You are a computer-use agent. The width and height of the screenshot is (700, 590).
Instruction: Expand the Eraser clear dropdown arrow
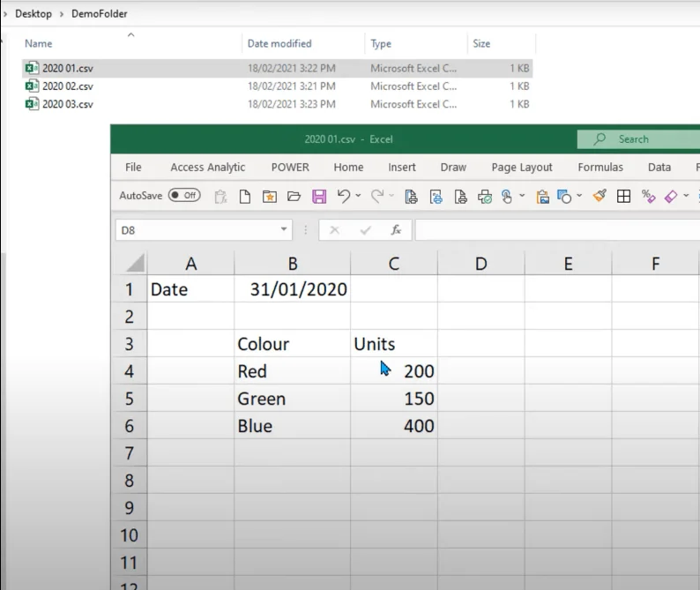point(686,196)
